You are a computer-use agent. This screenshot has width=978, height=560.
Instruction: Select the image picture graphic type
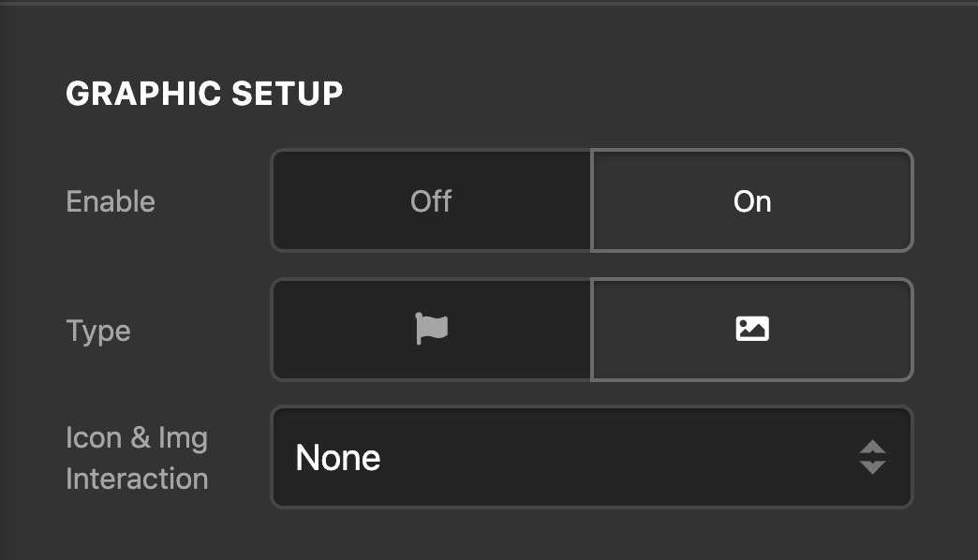coord(751,330)
